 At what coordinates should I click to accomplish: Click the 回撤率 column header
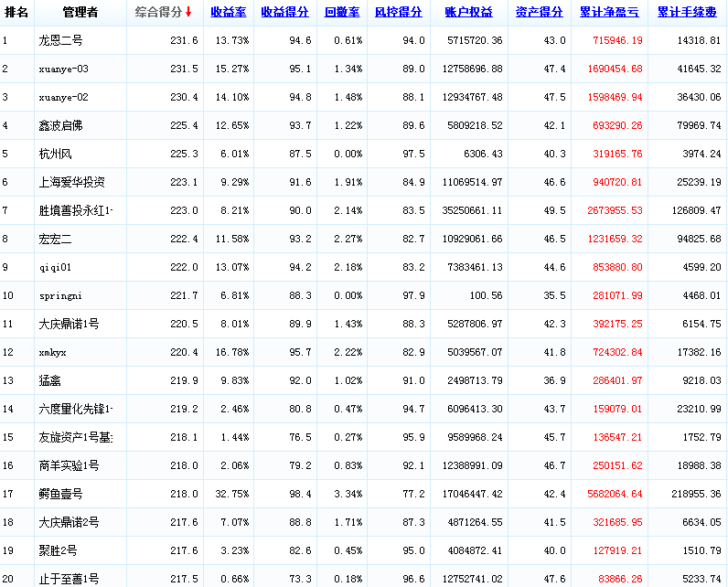(342, 13)
